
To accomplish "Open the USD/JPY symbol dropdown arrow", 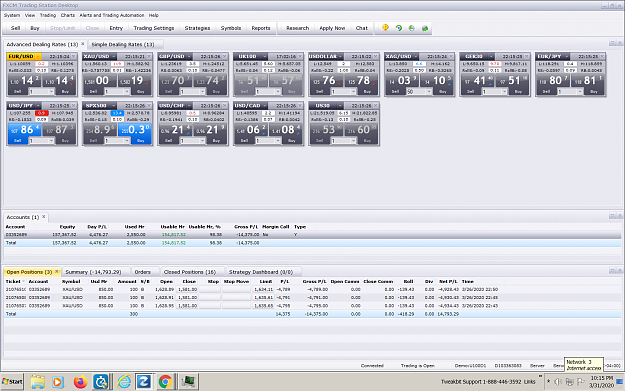I will (38, 106).
